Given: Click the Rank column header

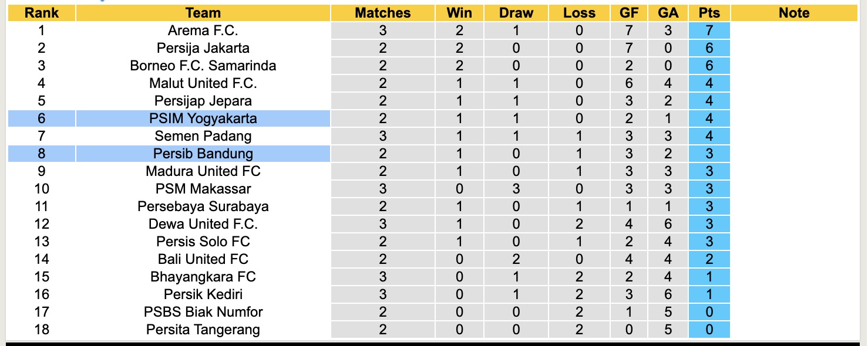Looking at the screenshot, I should (41, 13).
